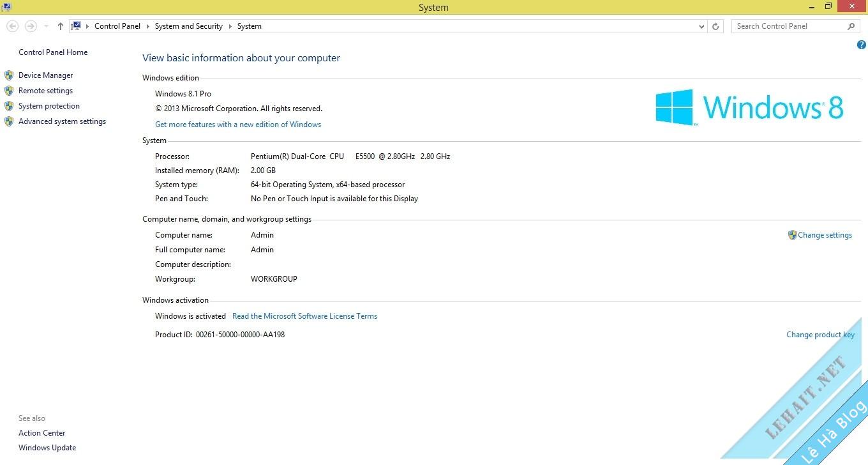Click the Admin value beside Computer name
The height and width of the screenshot is (465, 868).
[x=262, y=235]
